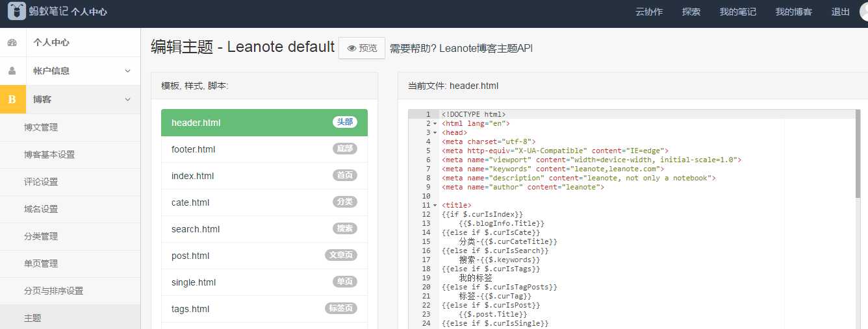Go to 我的博客 in the top bar
This screenshot has height=329, width=868.
point(794,12)
